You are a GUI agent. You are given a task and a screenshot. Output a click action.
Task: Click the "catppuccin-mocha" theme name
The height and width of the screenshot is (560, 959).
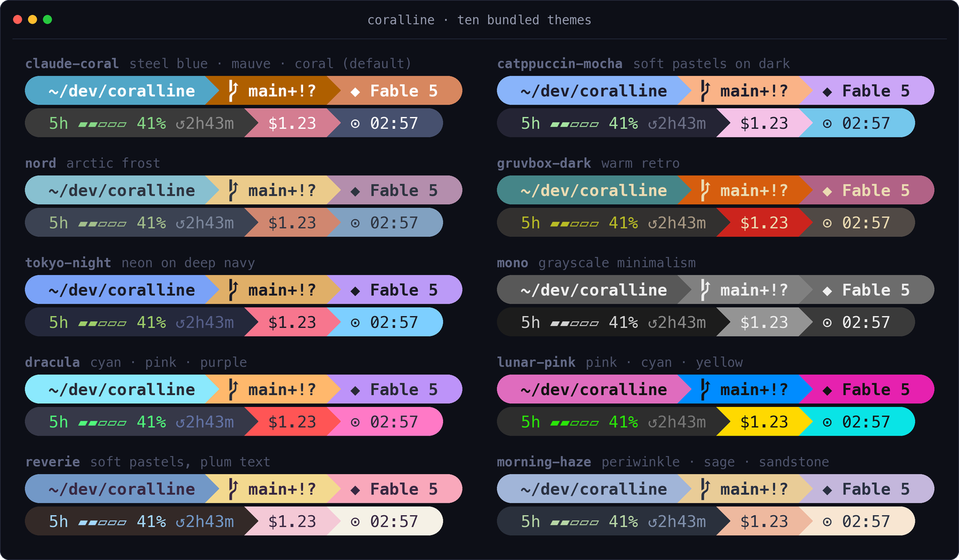click(x=559, y=63)
